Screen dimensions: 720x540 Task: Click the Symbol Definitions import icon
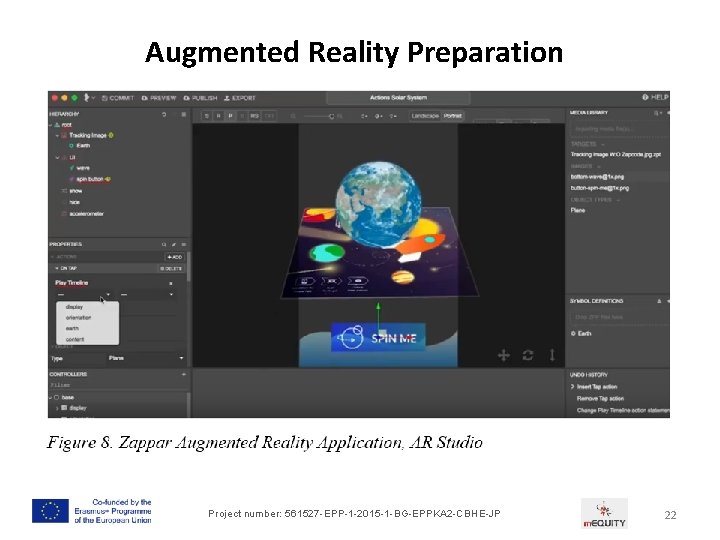pyautogui.click(x=659, y=301)
